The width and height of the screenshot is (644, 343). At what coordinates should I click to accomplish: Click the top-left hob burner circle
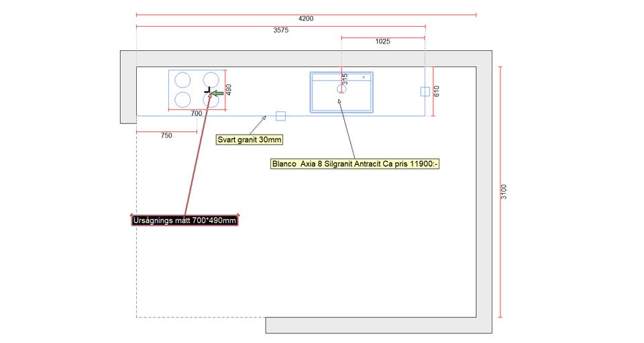click(182, 80)
